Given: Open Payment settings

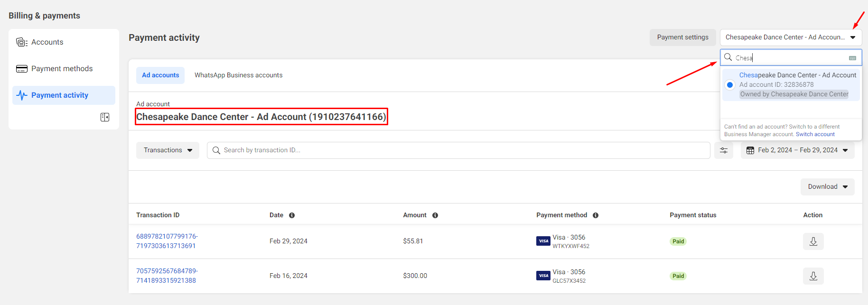Looking at the screenshot, I should pos(682,37).
